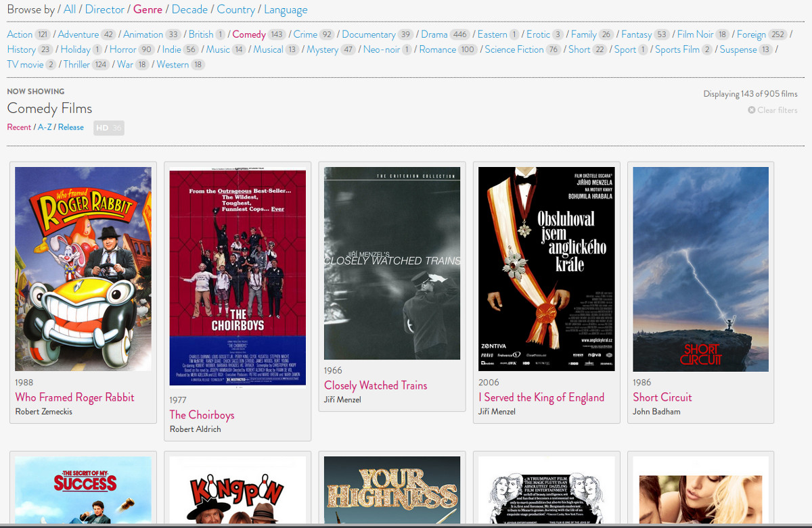Click the Short Circuit title link
Screen dimensions: 812x528
pyautogui.click(x=662, y=398)
